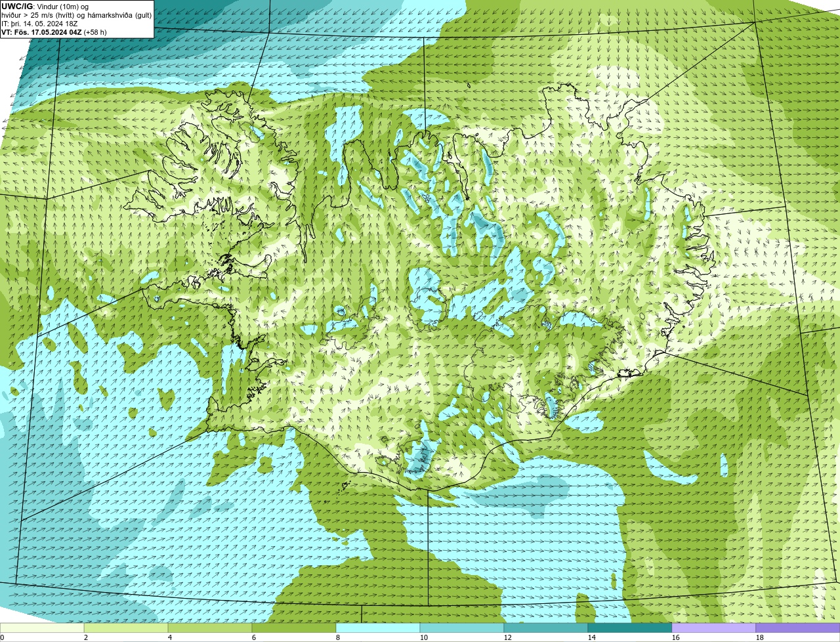
Task: Click the 'IT: þri. 14. 05. 2024 18Z' line
Action: click(x=39, y=24)
